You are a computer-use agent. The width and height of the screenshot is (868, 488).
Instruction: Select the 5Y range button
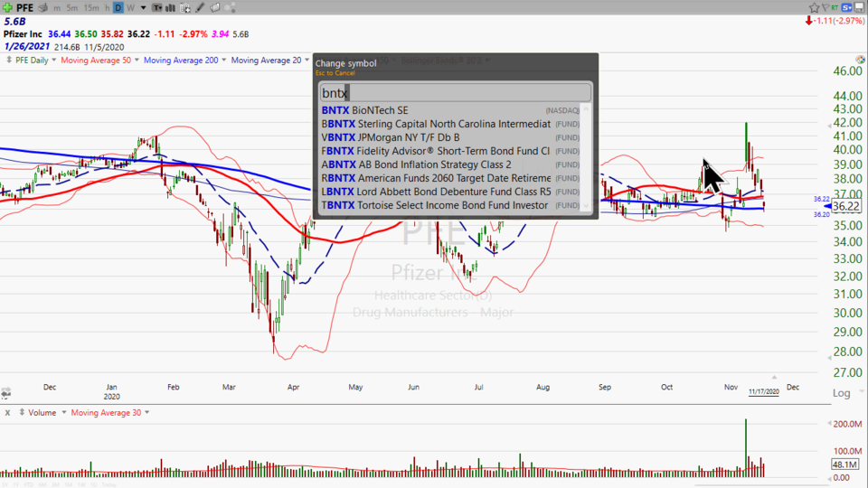(5, 484)
